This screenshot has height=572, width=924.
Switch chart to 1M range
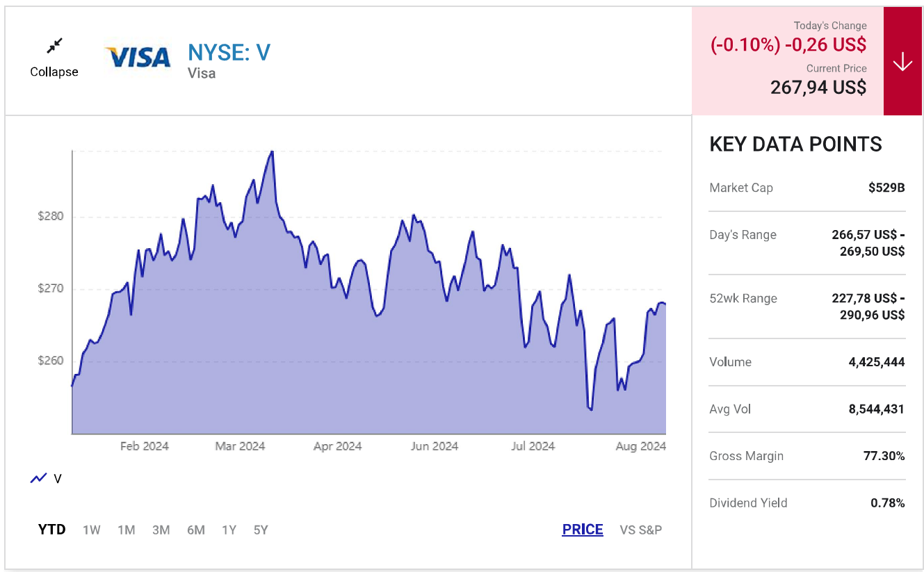point(127,530)
